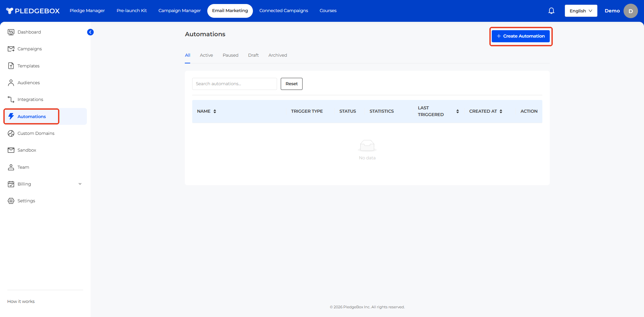The width and height of the screenshot is (644, 317).
Task: Open Settings gear icon in sidebar
Action: [11, 201]
